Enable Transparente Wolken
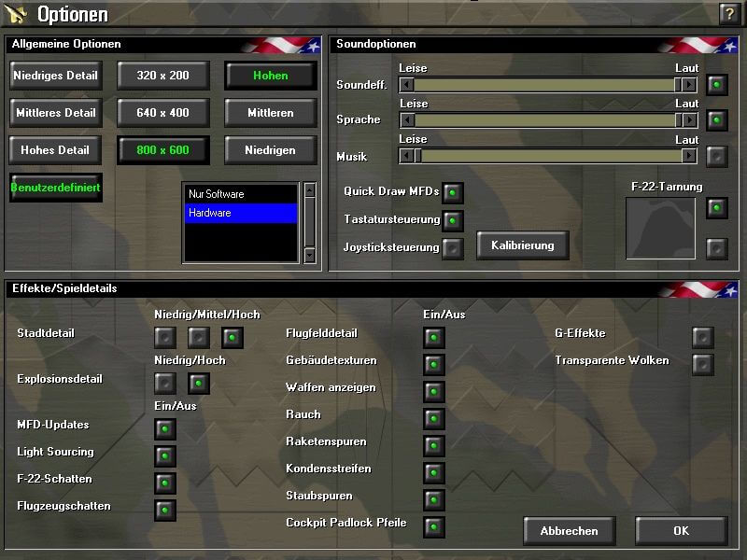This screenshot has height=560, width=747. pyautogui.click(x=703, y=365)
